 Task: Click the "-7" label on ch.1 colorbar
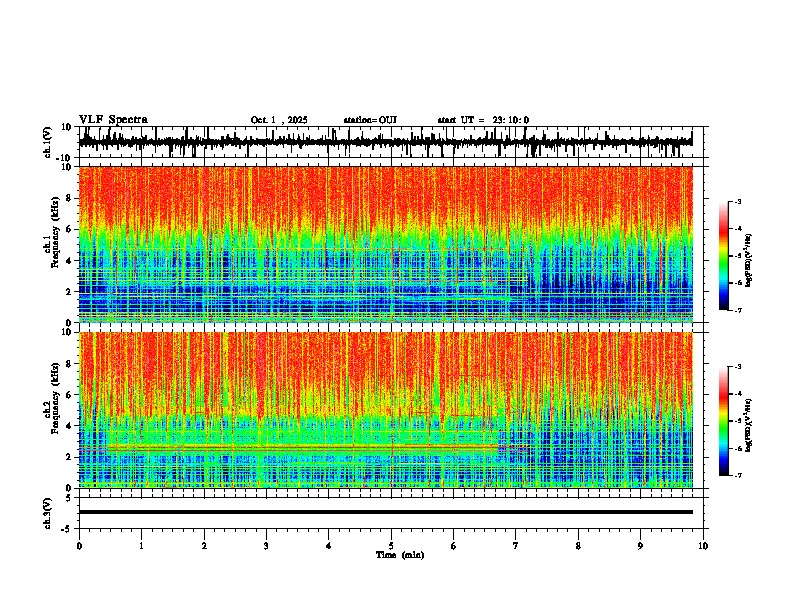coord(737,311)
